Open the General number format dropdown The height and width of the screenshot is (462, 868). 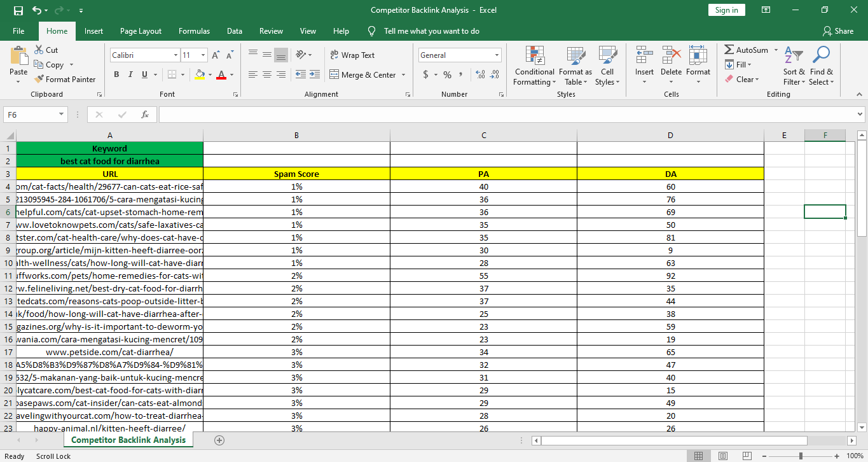[x=497, y=55]
